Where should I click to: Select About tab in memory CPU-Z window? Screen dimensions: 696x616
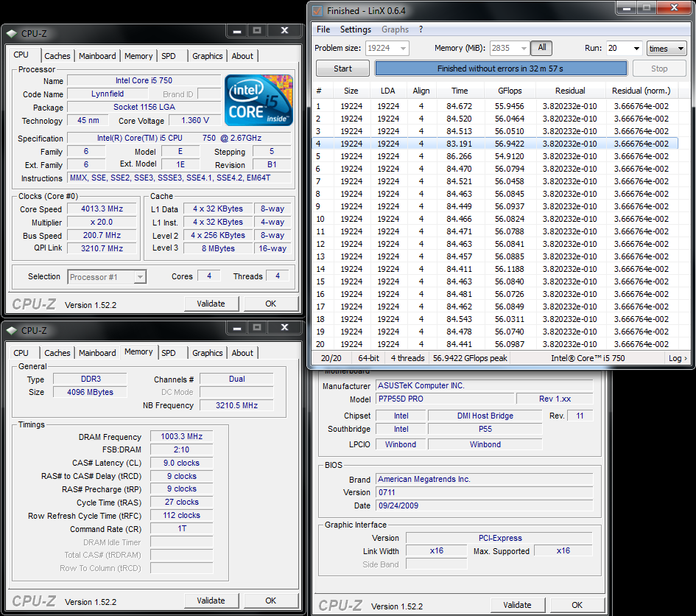[x=242, y=353]
